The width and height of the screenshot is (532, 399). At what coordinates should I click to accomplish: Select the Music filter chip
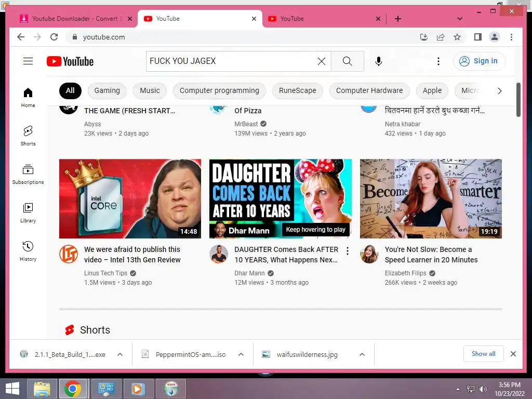[150, 90]
